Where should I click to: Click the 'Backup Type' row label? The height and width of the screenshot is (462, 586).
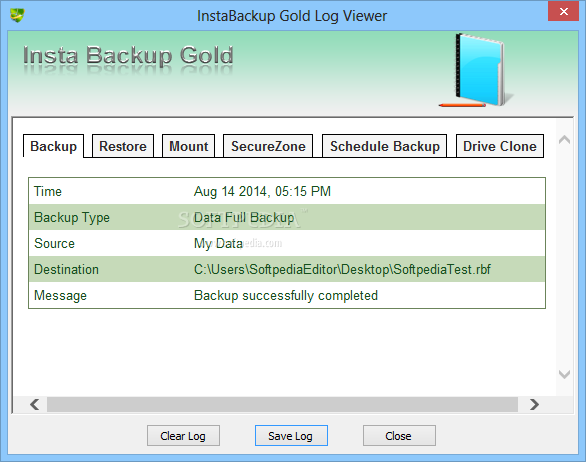pyautogui.click(x=72, y=218)
